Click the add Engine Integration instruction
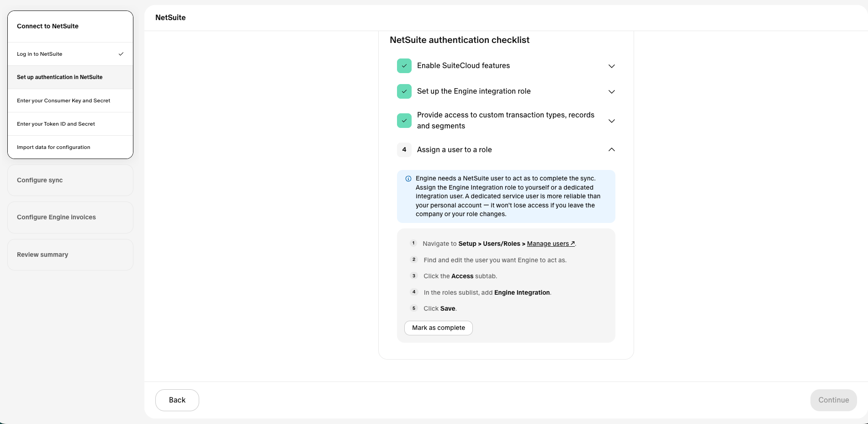This screenshot has width=868, height=424. coord(487,292)
